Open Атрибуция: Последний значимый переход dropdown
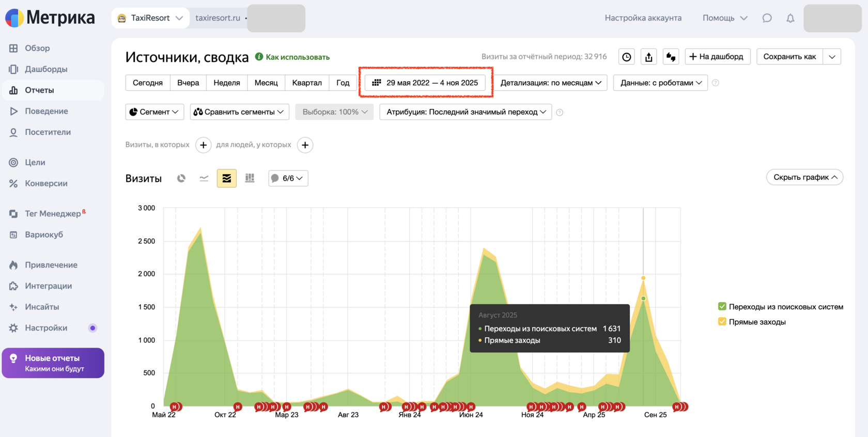Viewport: 868px width, 437px height. [466, 112]
